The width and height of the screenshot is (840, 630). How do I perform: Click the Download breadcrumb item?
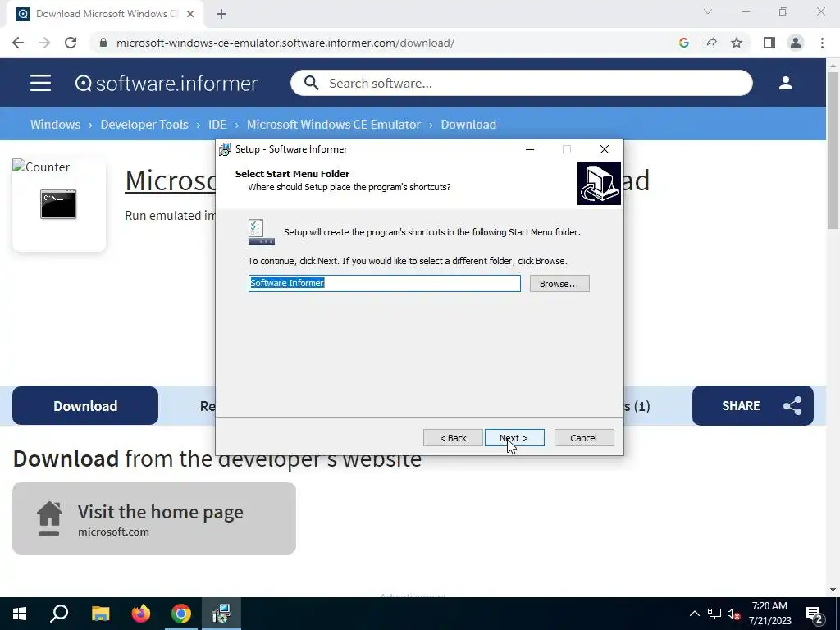tap(468, 125)
